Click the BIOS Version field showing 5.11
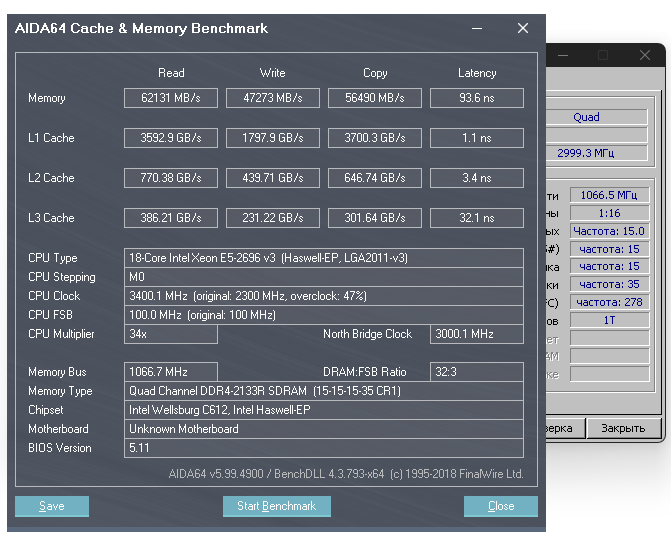This screenshot has width=671, height=536. tap(324, 448)
